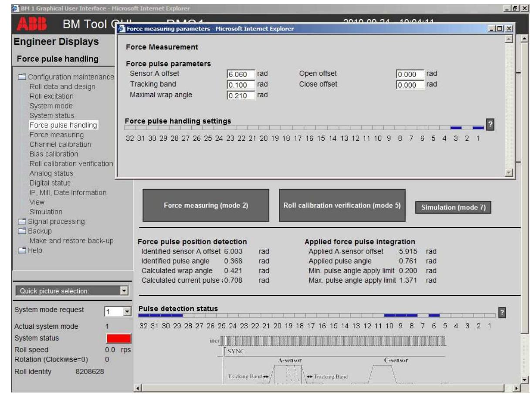Viewport: 532px width, 395px height.
Task: Click Force measuring (mode 2) button
Action: (x=206, y=206)
